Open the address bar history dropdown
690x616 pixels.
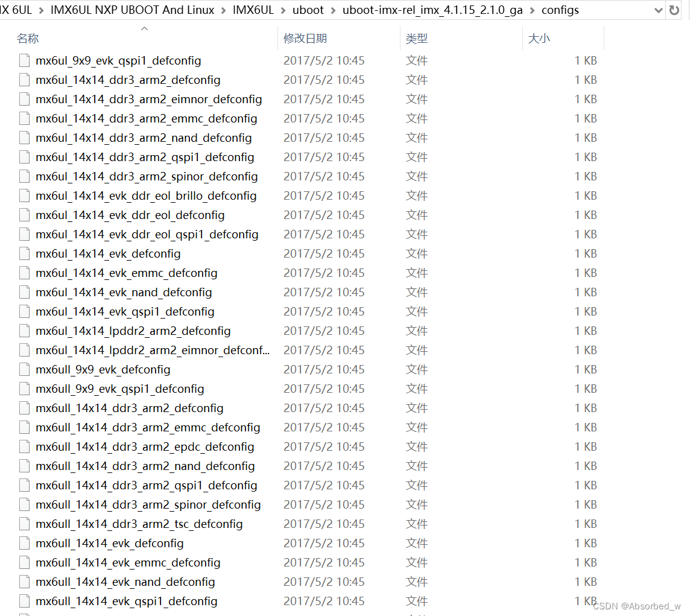pyautogui.click(x=658, y=10)
